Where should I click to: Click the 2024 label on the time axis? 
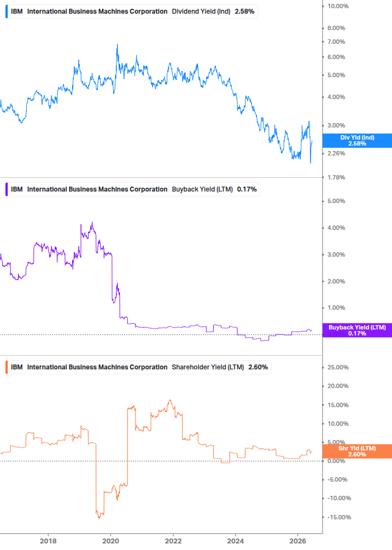[236, 541]
